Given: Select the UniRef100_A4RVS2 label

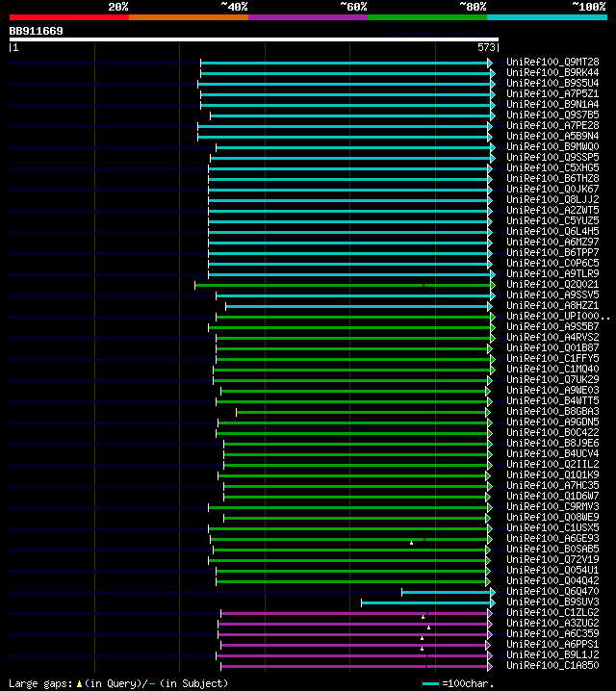Looking at the screenshot, I should click(x=552, y=337).
